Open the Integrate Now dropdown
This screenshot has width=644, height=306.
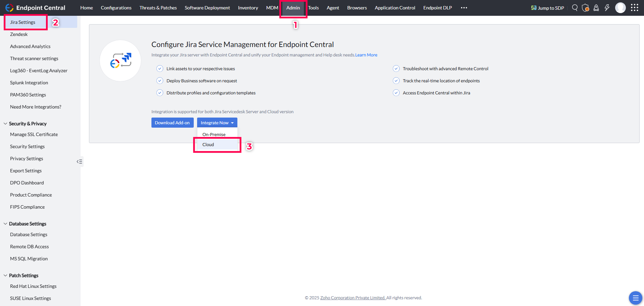point(217,123)
